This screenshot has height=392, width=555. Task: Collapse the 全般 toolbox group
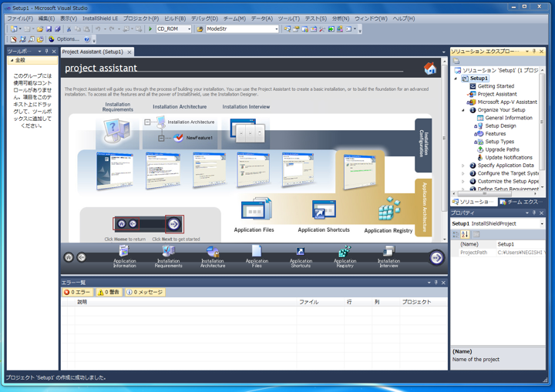12,60
